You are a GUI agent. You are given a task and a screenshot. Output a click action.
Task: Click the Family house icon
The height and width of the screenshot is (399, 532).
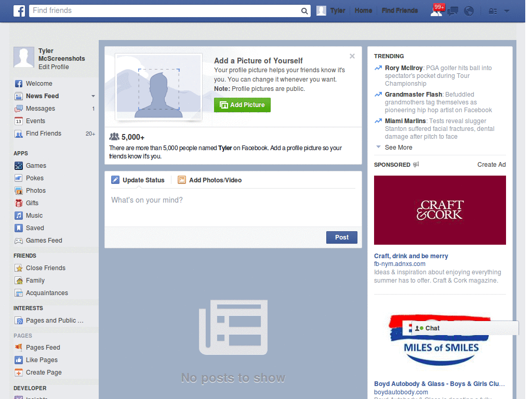(19, 281)
